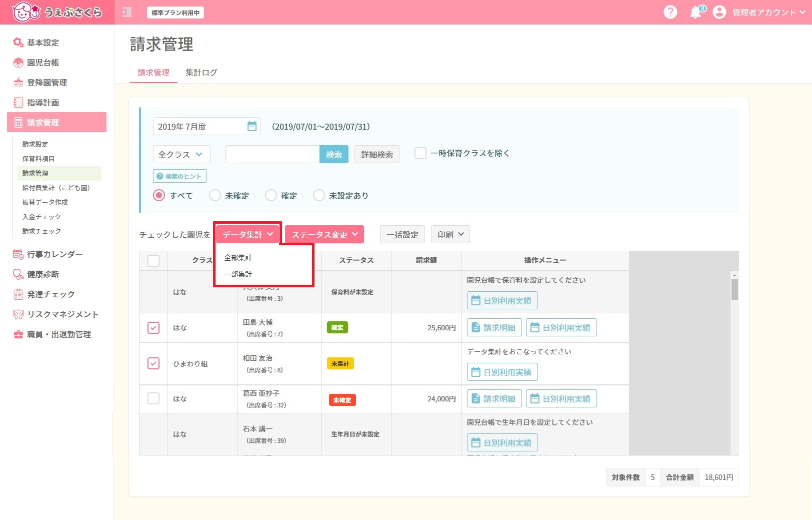Image resolution: width=812 pixels, height=520 pixels.
Task: Click the 検索 search button
Action: click(334, 154)
